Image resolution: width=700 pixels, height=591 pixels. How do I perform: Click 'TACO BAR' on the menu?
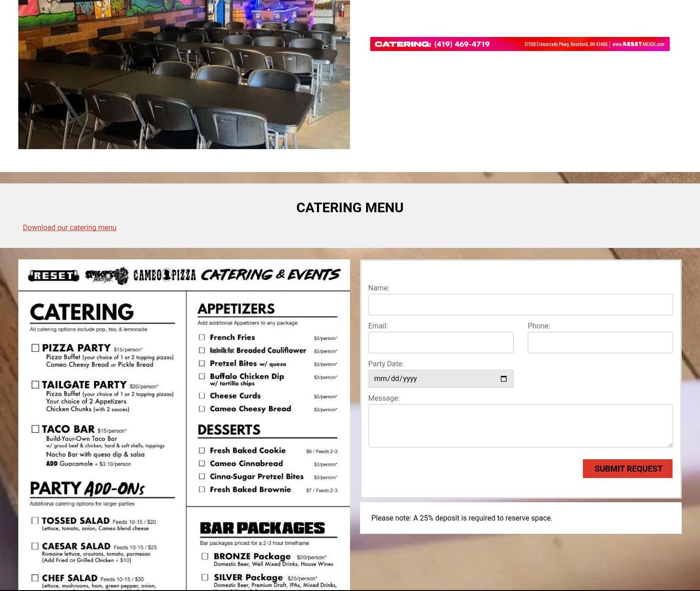(68, 429)
